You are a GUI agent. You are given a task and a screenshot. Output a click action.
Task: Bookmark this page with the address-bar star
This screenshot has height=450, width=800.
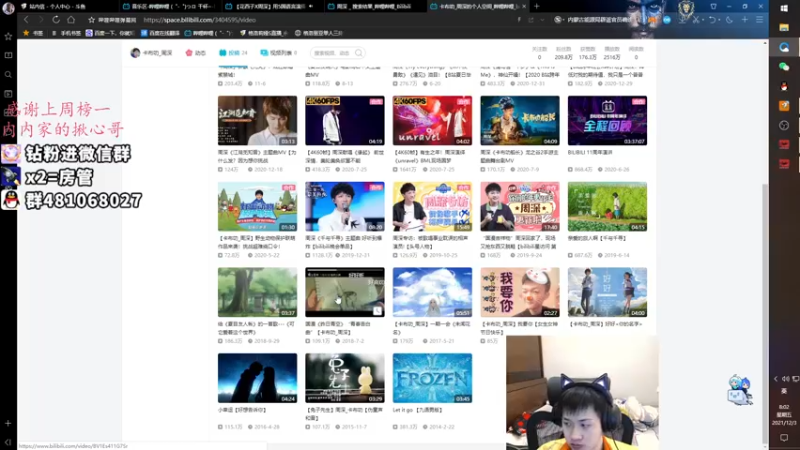click(x=91, y=19)
